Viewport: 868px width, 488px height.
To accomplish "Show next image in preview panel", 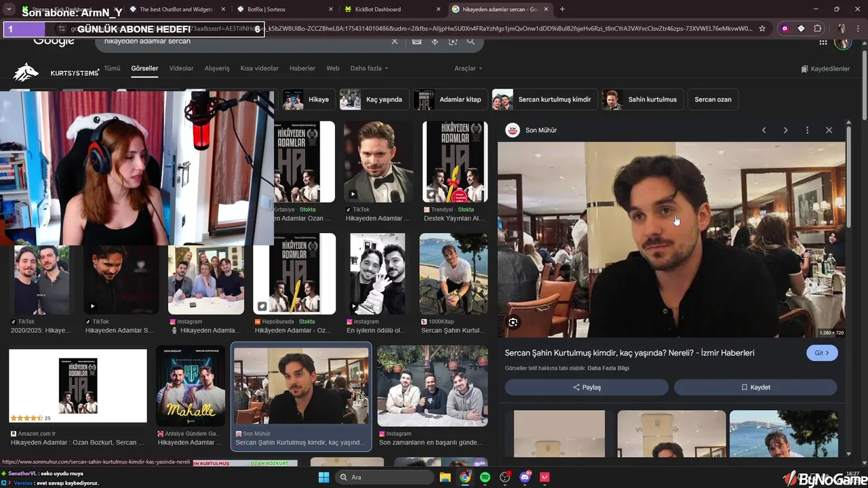I will 785,130.
